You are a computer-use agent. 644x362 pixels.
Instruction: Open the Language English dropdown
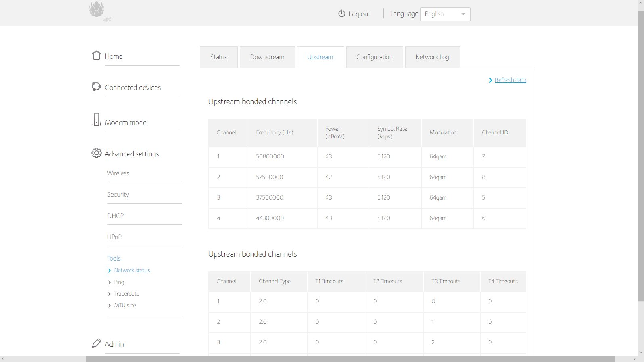445,14
